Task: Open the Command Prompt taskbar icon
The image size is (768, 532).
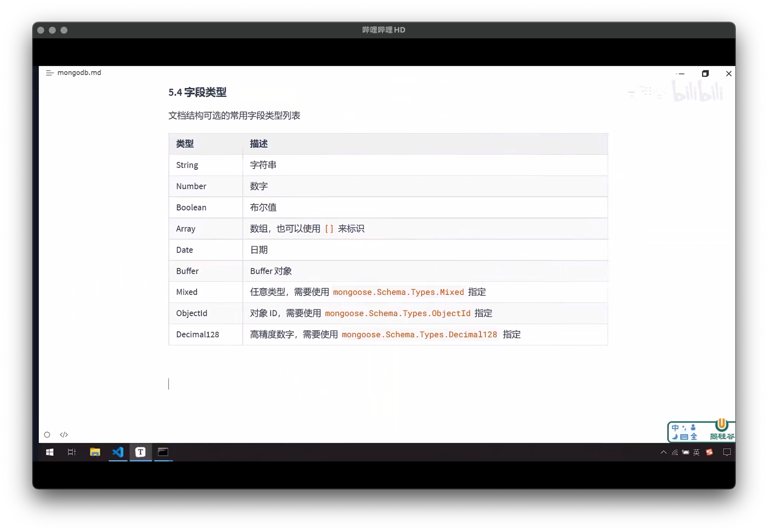Action: tap(163, 452)
